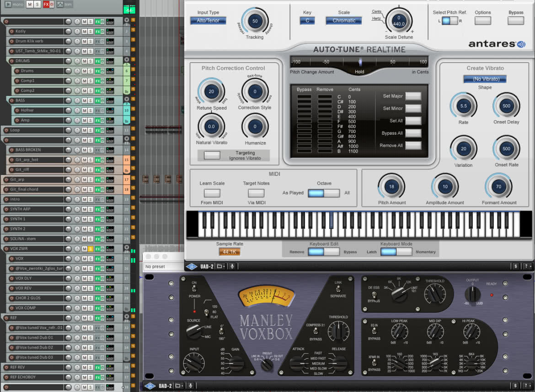Image resolution: width=535 pixels, height=392 pixels.
Task: Toggle Keyboard Mode Latch/Momentary switch
Action: (396, 252)
